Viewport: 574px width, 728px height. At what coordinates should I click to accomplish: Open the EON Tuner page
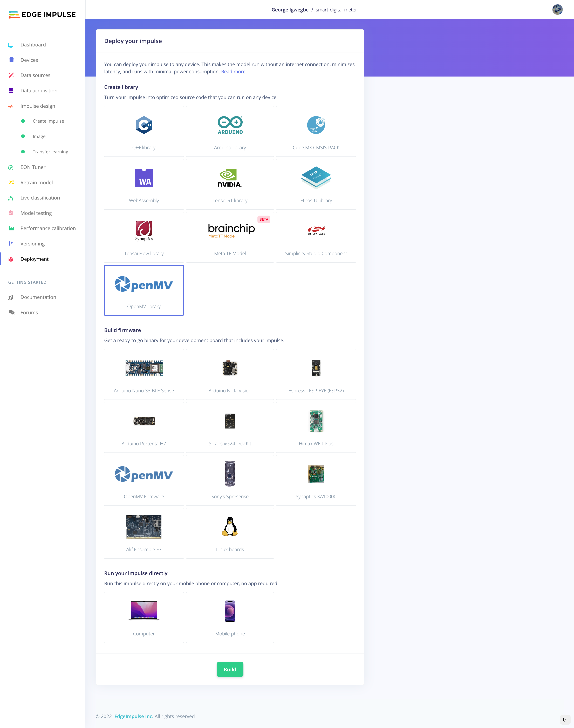click(33, 167)
